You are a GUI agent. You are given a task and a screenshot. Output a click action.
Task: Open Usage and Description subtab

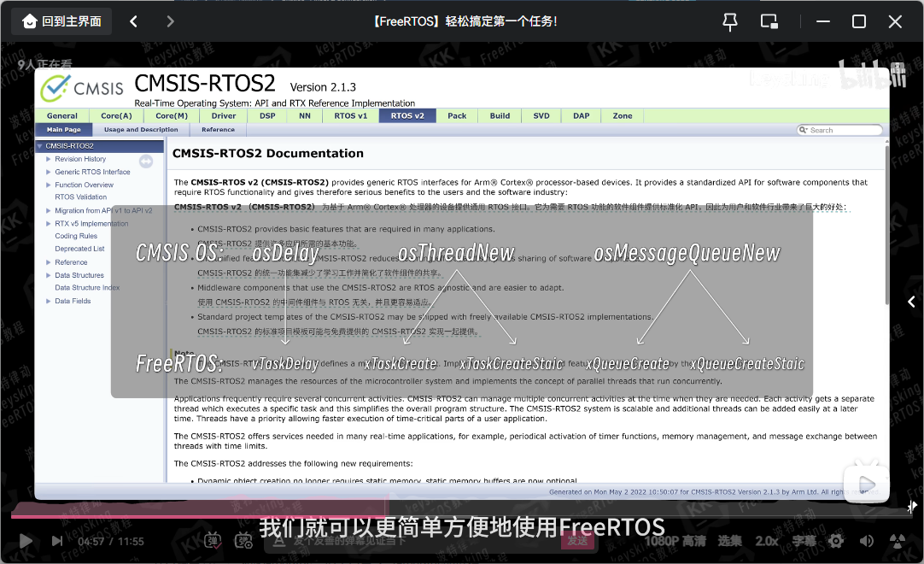pos(141,130)
